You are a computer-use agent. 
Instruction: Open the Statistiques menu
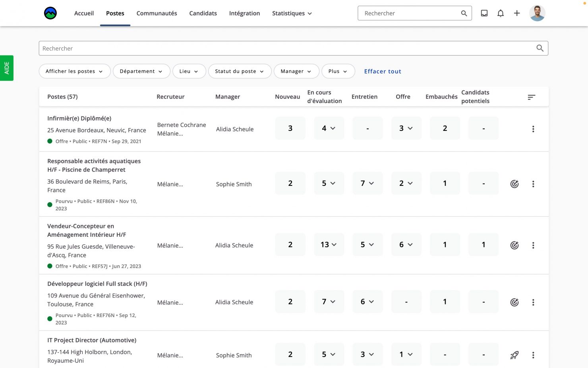(x=292, y=13)
